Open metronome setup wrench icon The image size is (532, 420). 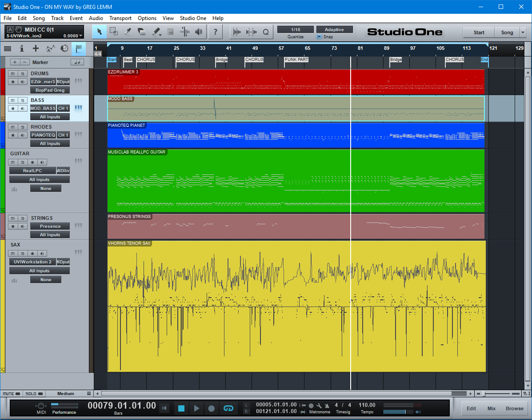tap(319, 405)
